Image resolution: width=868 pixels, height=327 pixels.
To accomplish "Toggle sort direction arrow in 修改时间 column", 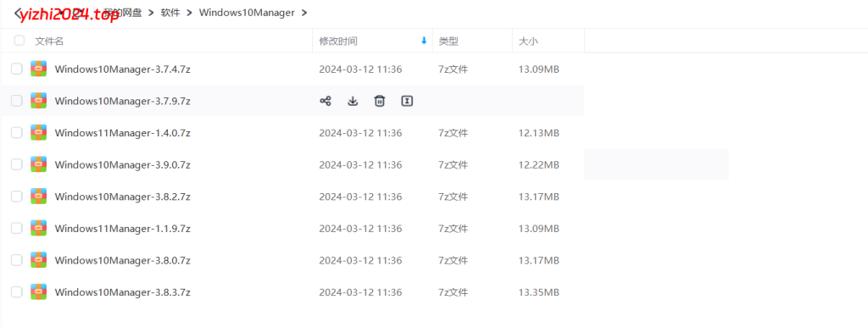I will pyautogui.click(x=424, y=41).
